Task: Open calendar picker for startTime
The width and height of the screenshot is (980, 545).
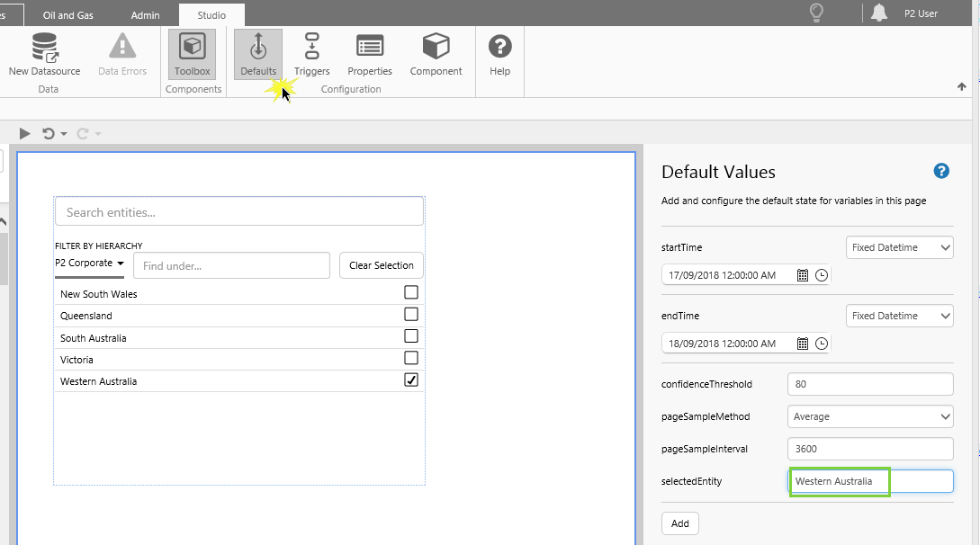Action: [803, 275]
